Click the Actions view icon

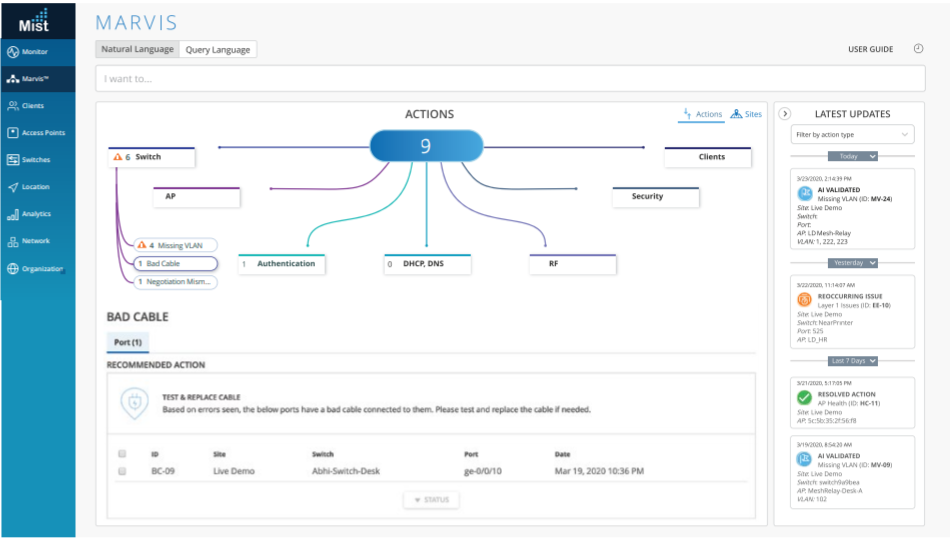coord(687,113)
